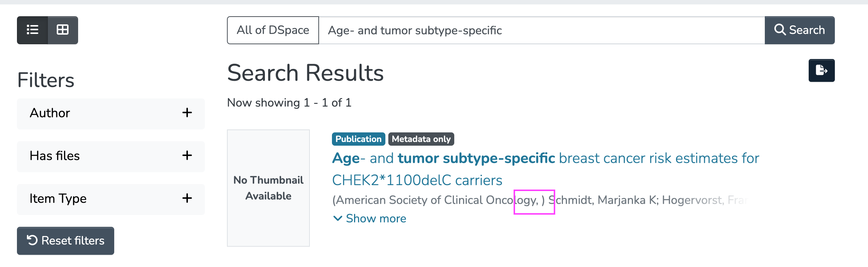Open the All of DSpace scope dropdown
Viewport: 868px width, 267px height.
pos(273,30)
